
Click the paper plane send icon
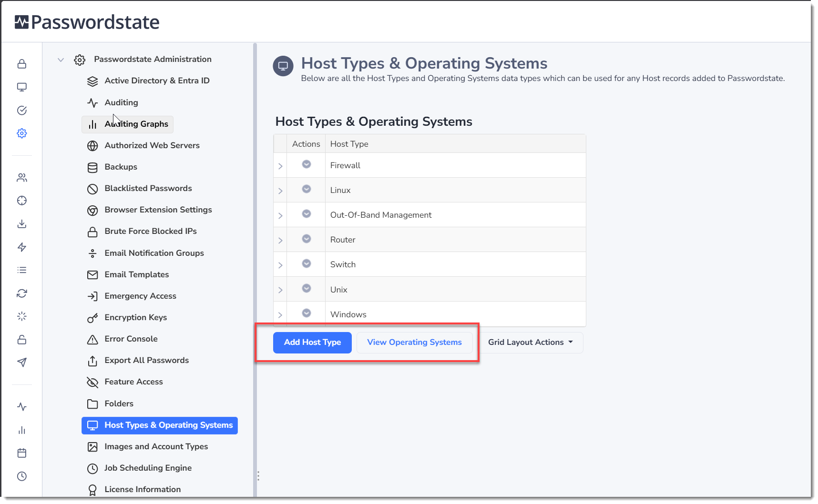coord(22,363)
